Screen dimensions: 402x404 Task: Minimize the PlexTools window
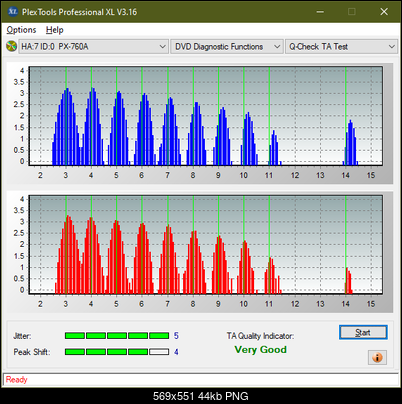320,12
